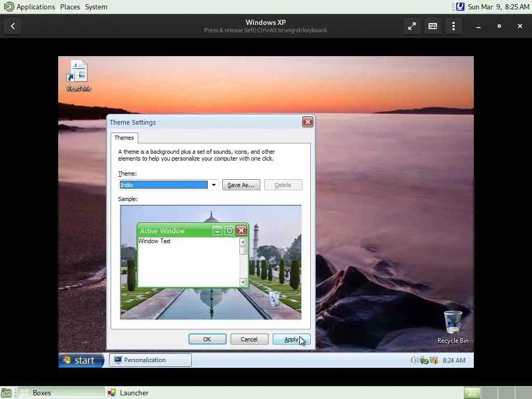The width and height of the screenshot is (532, 399).
Task: Click Personalization taskbar button
Action: point(150,360)
